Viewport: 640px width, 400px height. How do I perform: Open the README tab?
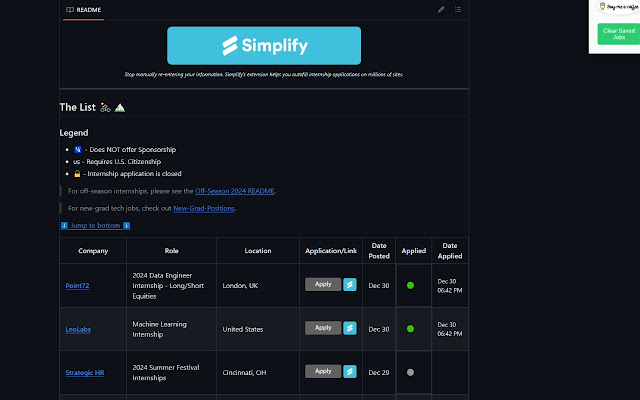pos(84,10)
